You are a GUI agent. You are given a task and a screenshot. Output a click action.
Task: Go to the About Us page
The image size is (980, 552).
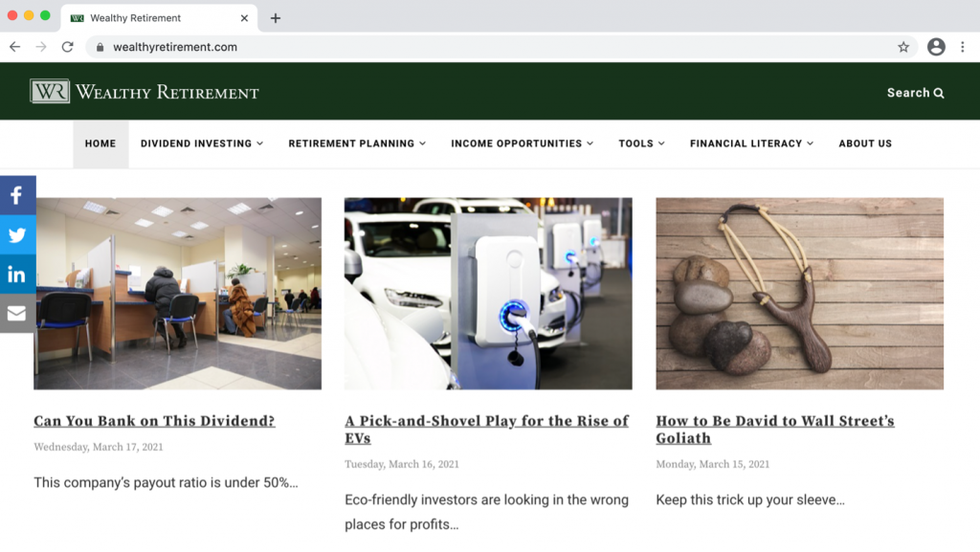coord(865,144)
